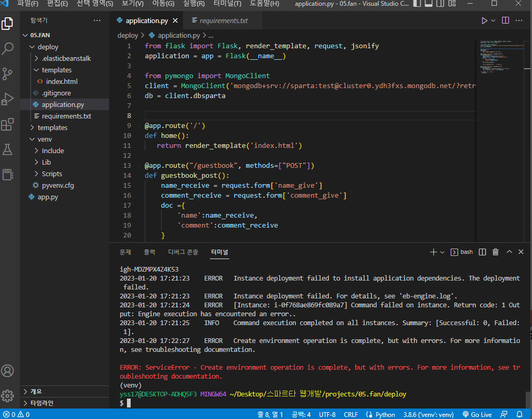This screenshot has height=419, width=532.
Task: Close the application.py tab
Action: click(175, 20)
